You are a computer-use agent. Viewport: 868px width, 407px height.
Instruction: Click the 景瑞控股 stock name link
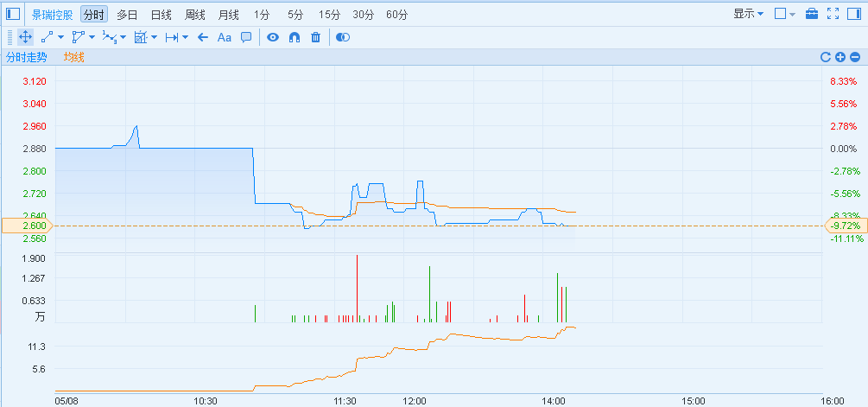pos(52,15)
